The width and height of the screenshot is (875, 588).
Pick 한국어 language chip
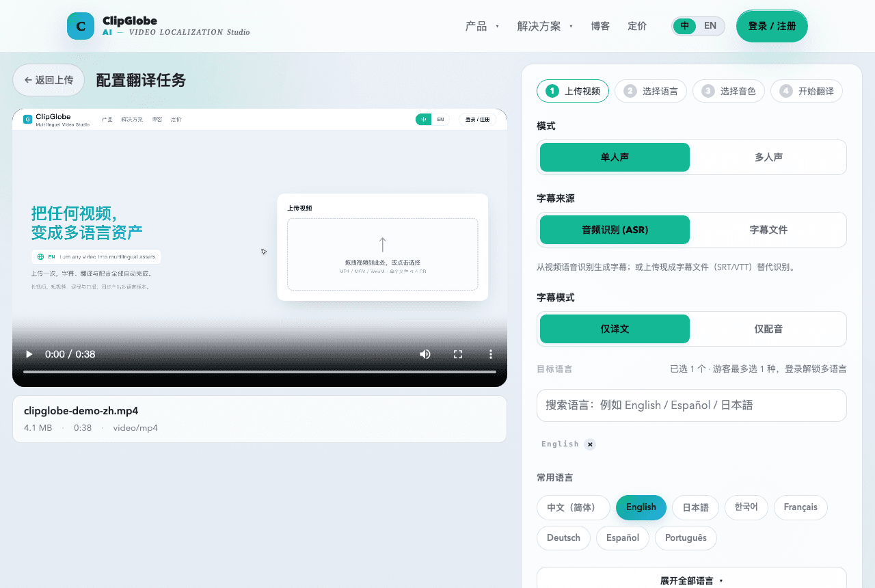pyautogui.click(x=746, y=507)
